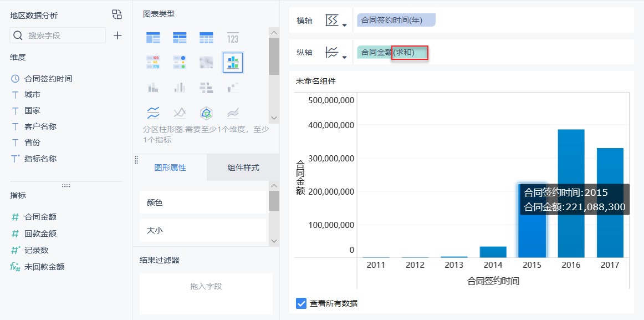Click the 合同签约时间 horizontal axis title

tap(493, 281)
